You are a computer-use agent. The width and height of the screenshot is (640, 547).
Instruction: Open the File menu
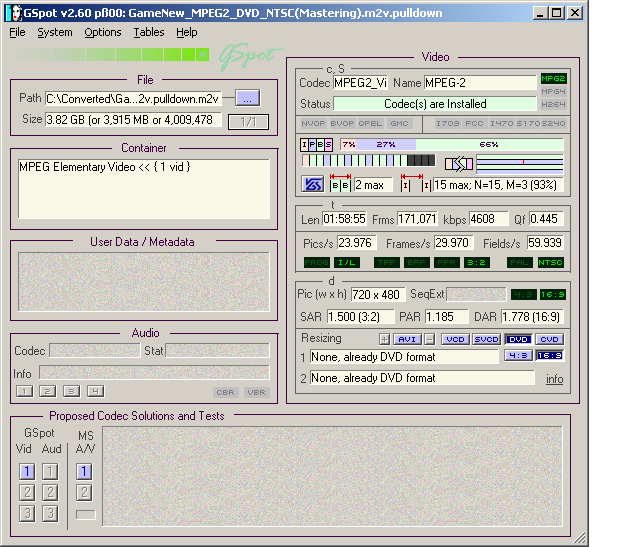coord(17,32)
